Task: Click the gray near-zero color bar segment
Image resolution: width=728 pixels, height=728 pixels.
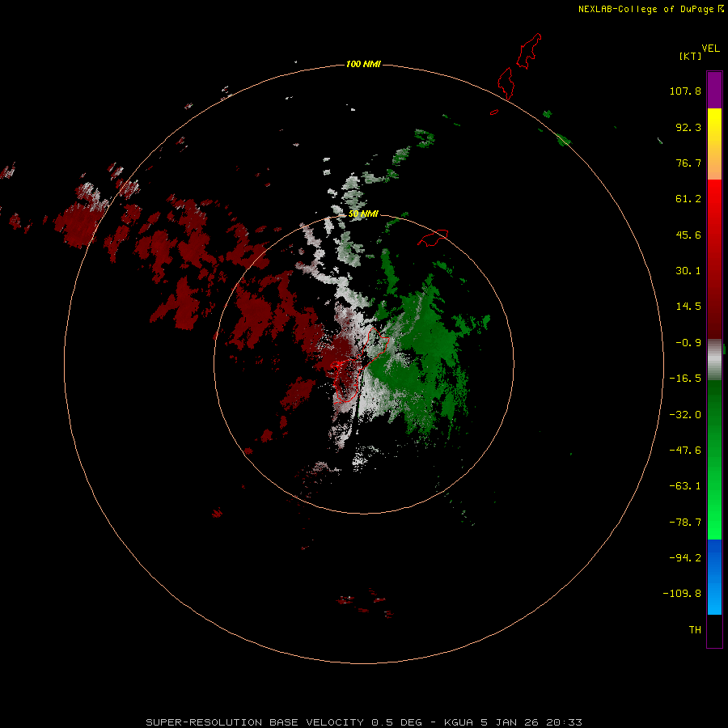Action: (x=714, y=360)
